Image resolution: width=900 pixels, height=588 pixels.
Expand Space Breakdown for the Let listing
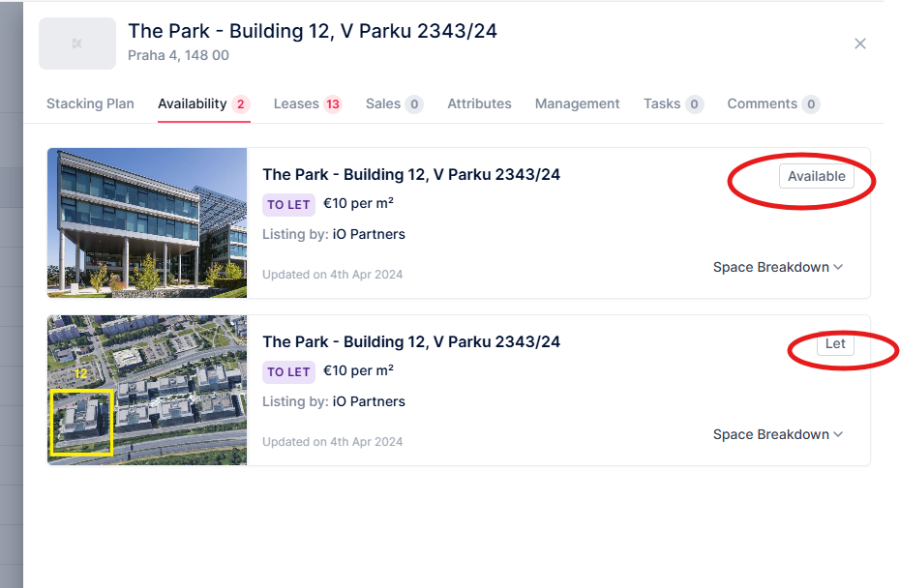tap(778, 434)
